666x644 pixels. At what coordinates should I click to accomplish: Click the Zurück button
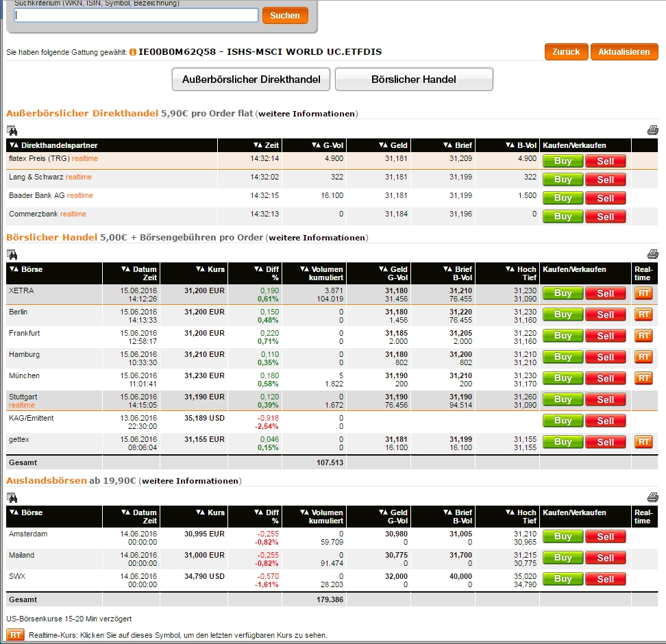[x=566, y=52]
